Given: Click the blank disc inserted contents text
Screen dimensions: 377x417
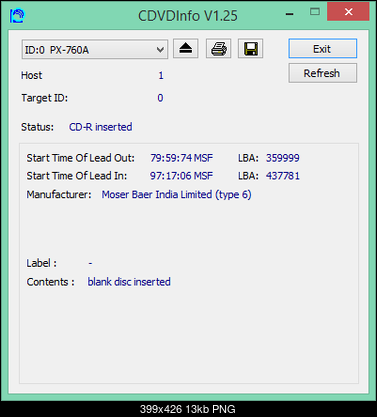Looking at the screenshot, I should coord(129,282).
